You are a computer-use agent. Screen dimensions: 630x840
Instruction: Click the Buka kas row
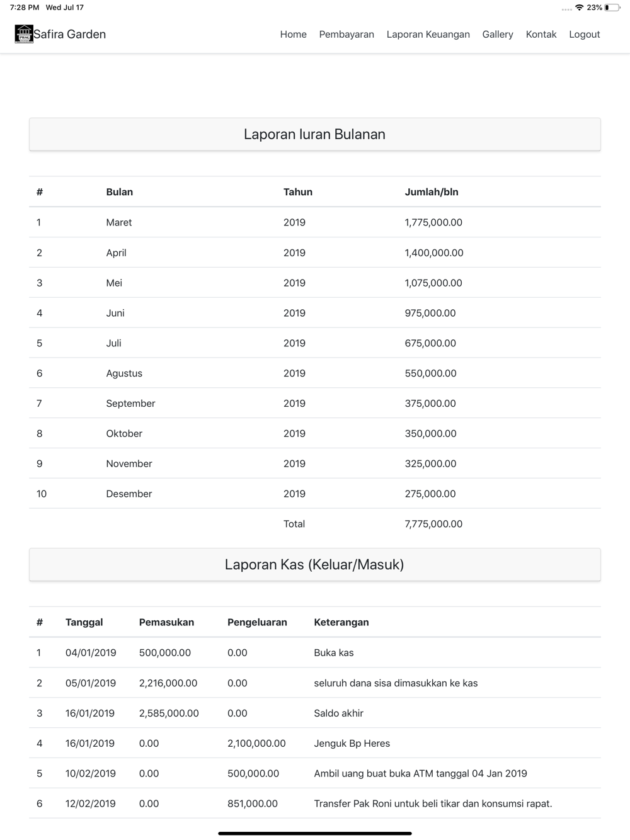coord(315,653)
